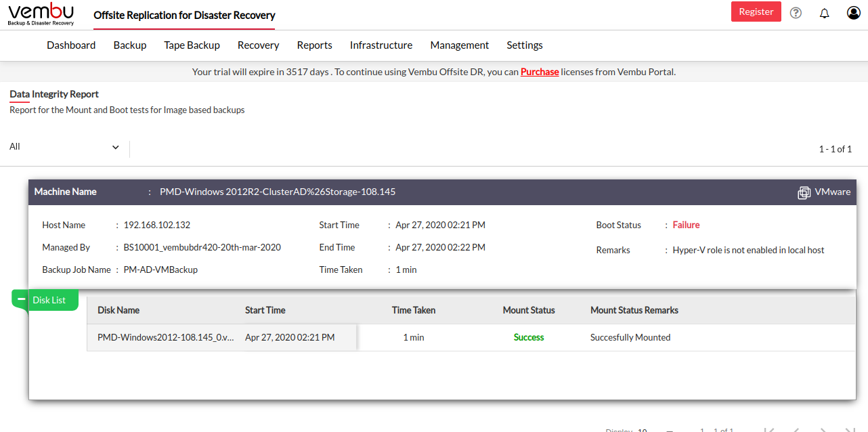Open the Infrastructure menu
Screen dimensions: 868x432
coord(381,45)
